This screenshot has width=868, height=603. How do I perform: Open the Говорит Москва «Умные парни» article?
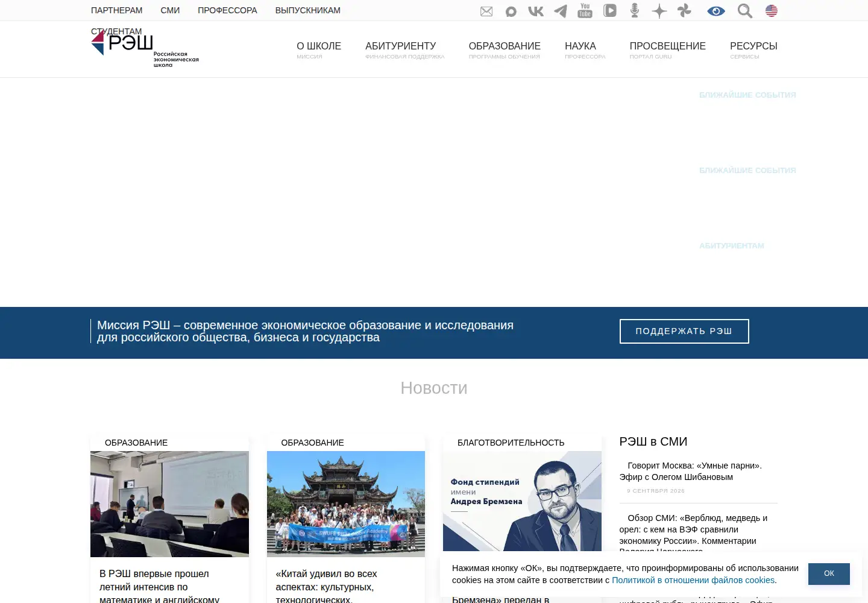pyautogui.click(x=691, y=471)
